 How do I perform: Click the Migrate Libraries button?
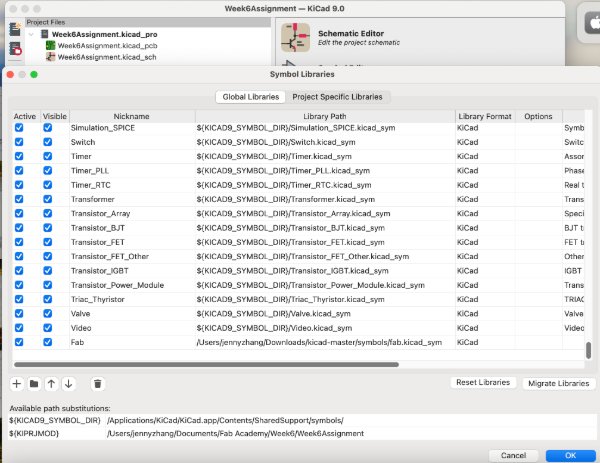point(558,383)
